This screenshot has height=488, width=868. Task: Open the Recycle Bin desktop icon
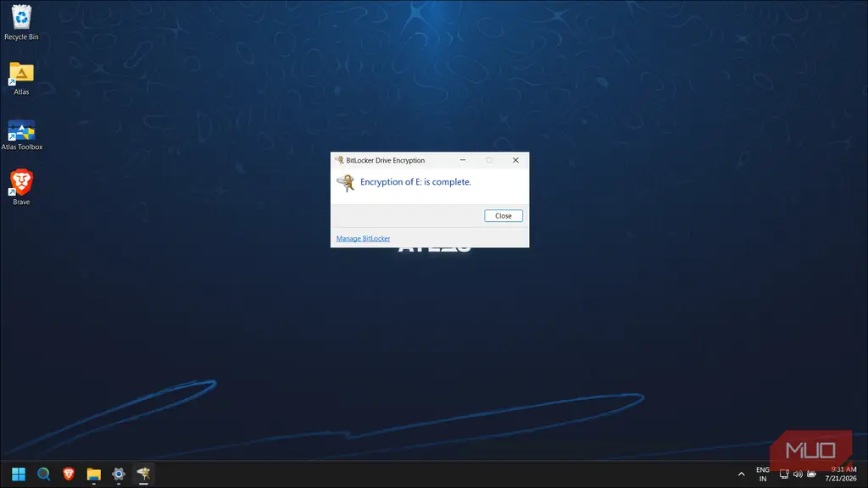21,23
